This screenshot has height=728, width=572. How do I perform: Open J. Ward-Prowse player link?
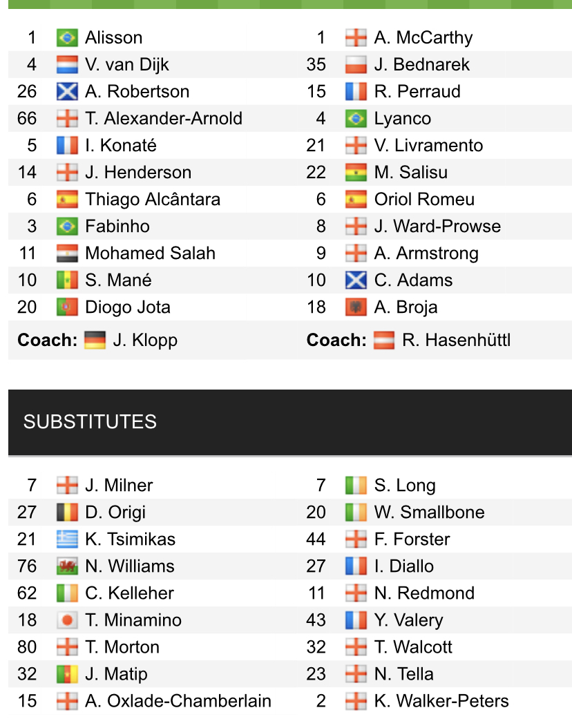(437, 227)
